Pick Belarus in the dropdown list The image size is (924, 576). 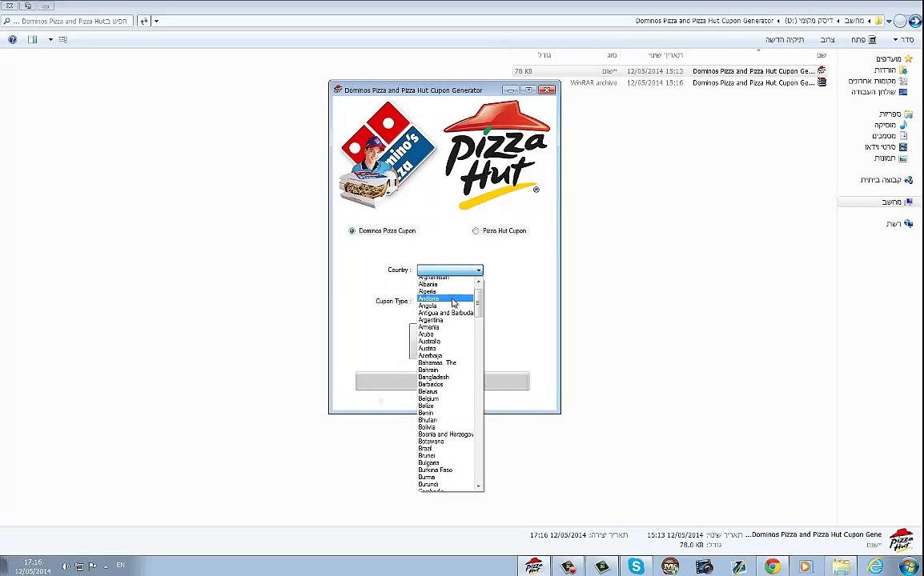click(x=445, y=391)
